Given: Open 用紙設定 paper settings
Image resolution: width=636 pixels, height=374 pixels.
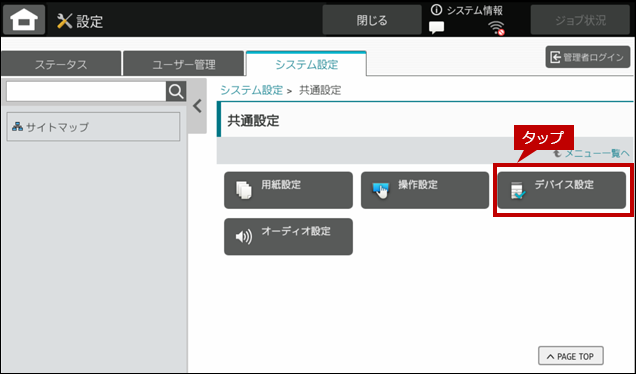Looking at the screenshot, I should [x=288, y=190].
